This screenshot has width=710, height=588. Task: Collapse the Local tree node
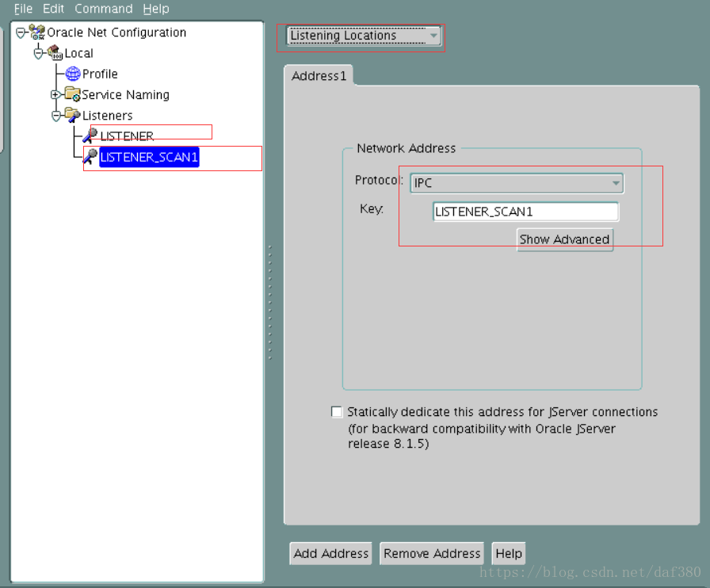pos(39,53)
